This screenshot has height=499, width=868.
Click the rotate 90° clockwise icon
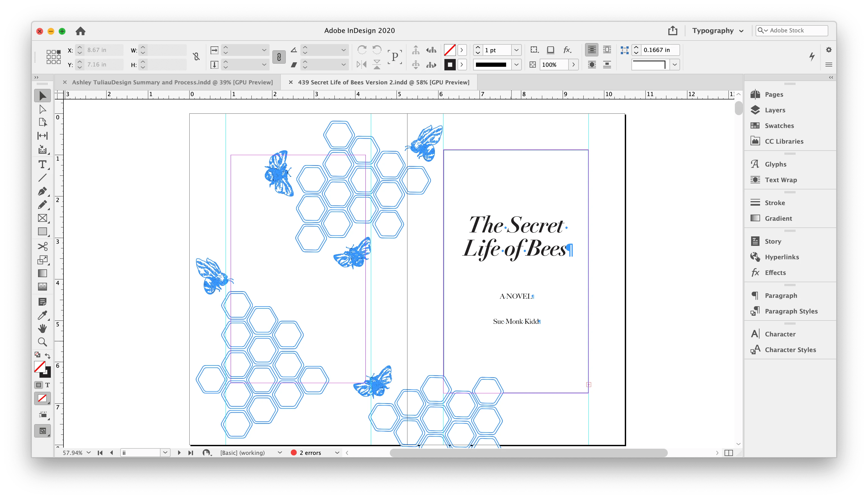click(362, 50)
